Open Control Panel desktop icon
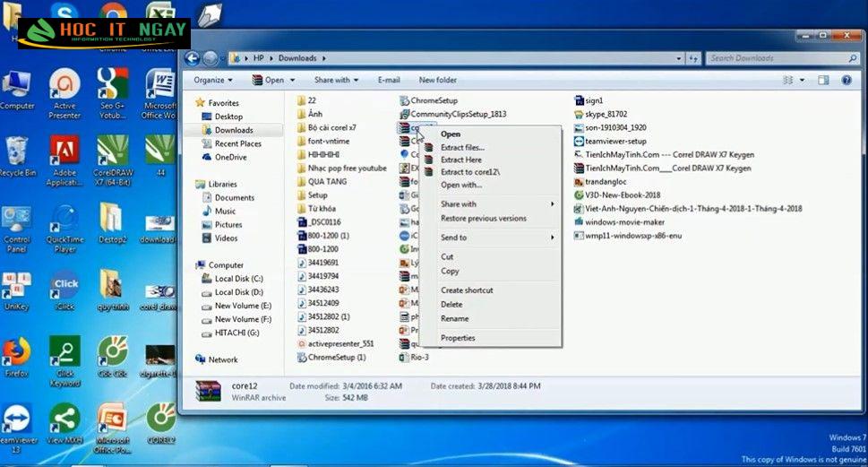Screen dimensions: 868x467 pos(17,229)
